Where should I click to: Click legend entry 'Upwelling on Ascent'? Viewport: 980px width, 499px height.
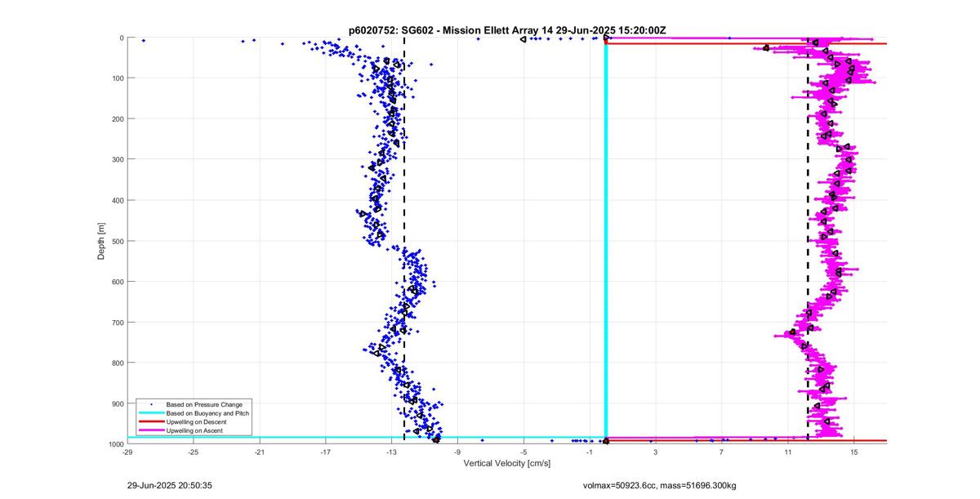tap(194, 430)
